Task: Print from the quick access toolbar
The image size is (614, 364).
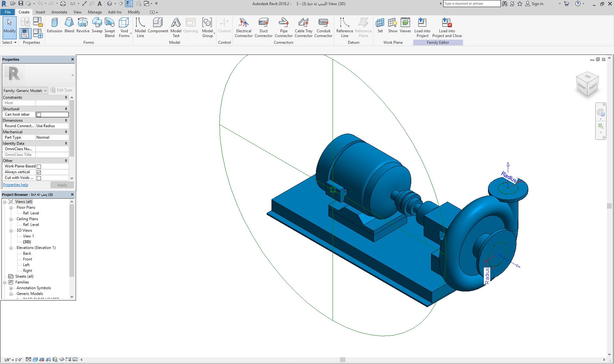Action: (63, 4)
